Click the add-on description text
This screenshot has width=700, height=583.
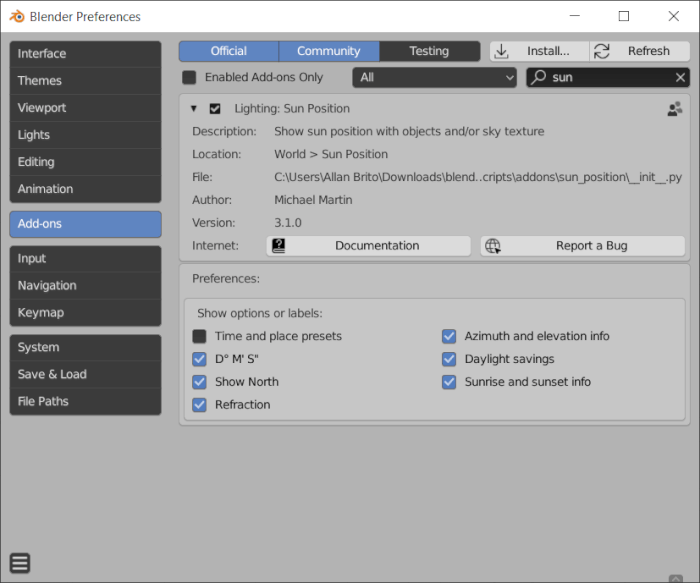pyautogui.click(x=409, y=132)
